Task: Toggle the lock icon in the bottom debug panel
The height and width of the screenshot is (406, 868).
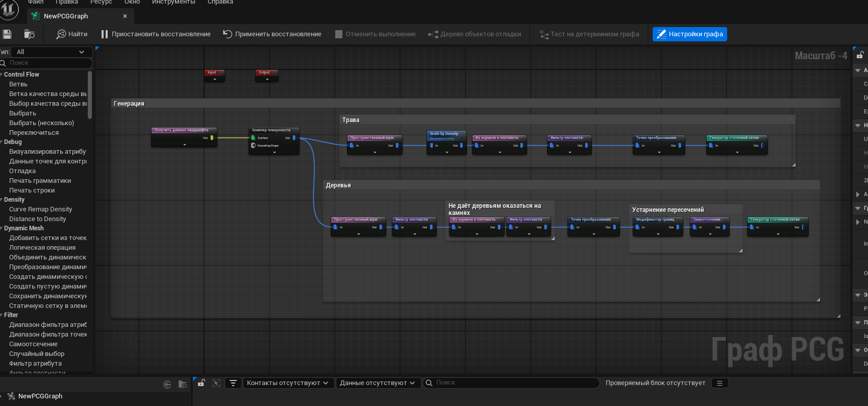Action: tap(202, 383)
